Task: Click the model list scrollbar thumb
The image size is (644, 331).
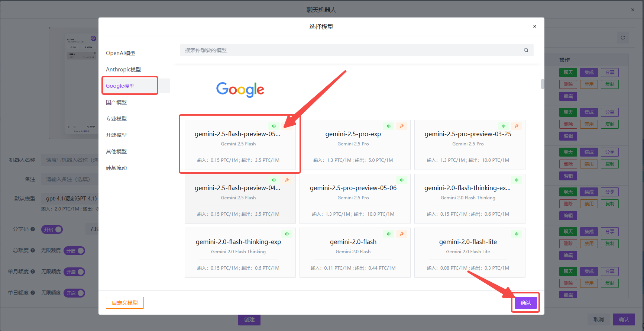Action: pyautogui.click(x=543, y=84)
